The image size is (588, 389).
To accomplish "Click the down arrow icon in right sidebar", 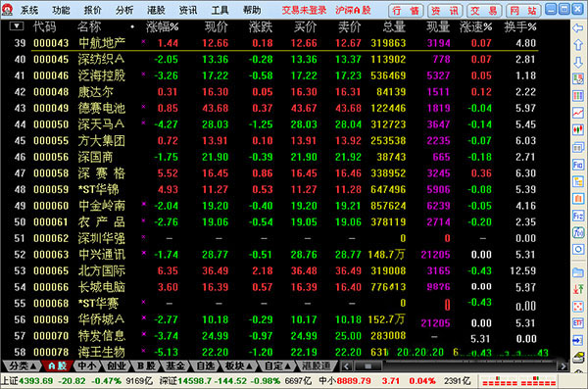I will tap(578, 63).
